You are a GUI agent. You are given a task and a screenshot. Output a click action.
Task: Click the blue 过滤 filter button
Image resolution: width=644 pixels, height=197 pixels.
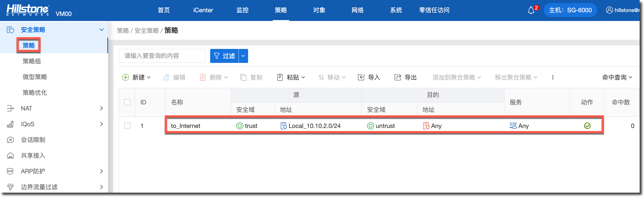tap(224, 56)
